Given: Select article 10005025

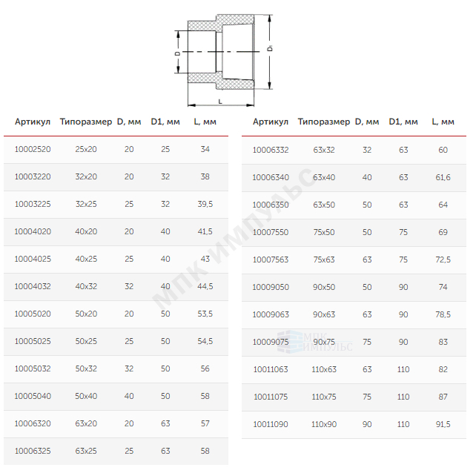Looking at the screenshot, I should [x=33, y=341].
